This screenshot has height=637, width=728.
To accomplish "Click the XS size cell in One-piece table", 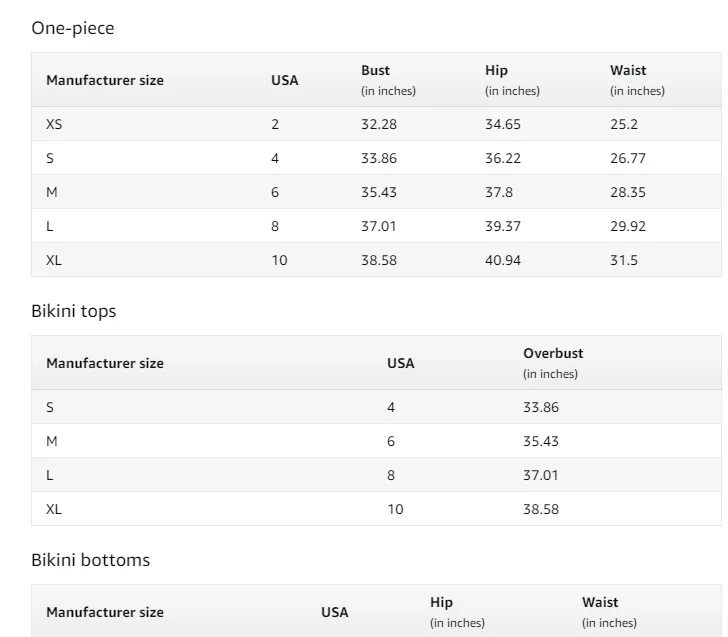I will coord(54,125).
